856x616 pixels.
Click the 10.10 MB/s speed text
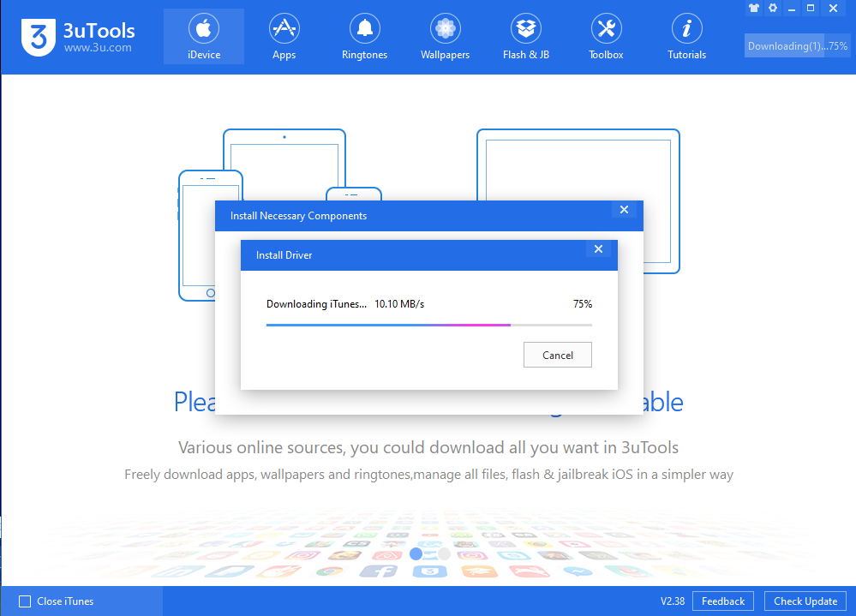point(399,304)
